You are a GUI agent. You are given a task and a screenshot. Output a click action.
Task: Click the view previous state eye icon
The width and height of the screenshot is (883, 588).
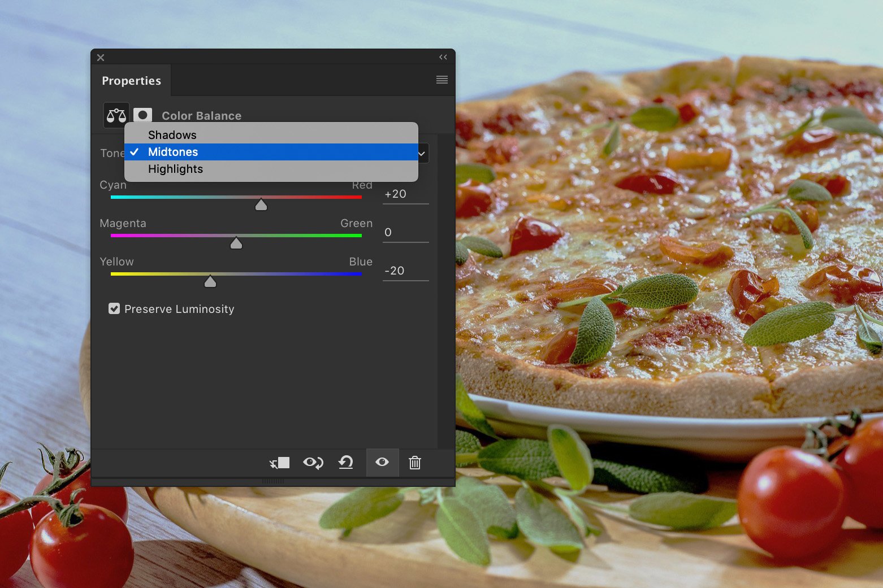pyautogui.click(x=313, y=463)
